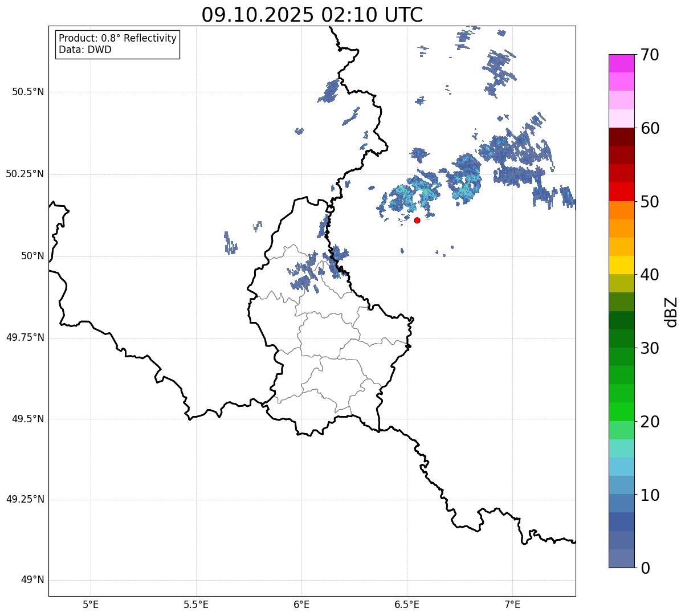The image size is (685, 616).
Task: Pick the bright green swatch above 20 dBZ
Action: 621,411
